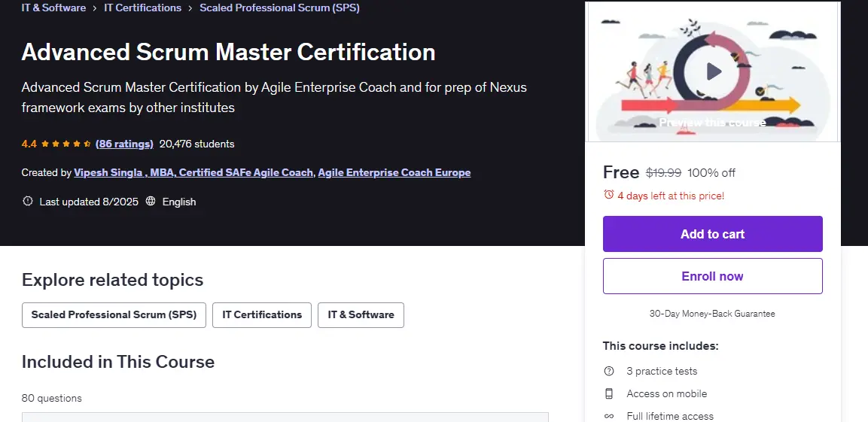Click the last updated badge icon
868x422 pixels.
(28, 202)
